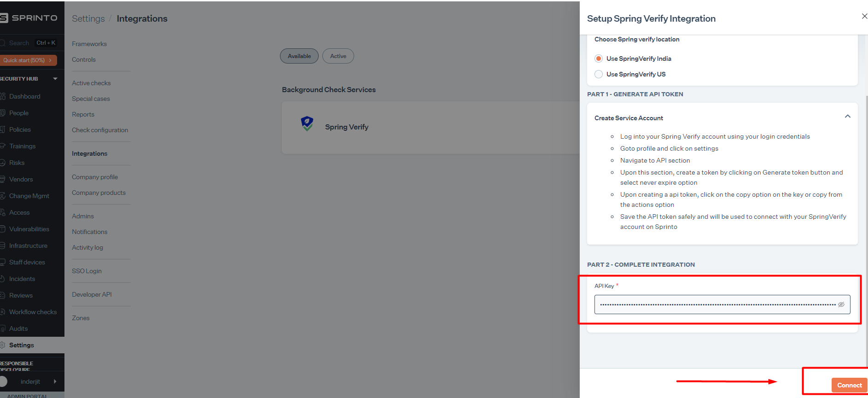Open Vulnerabilities from the sidebar
This screenshot has width=868, height=398.
[29, 229]
